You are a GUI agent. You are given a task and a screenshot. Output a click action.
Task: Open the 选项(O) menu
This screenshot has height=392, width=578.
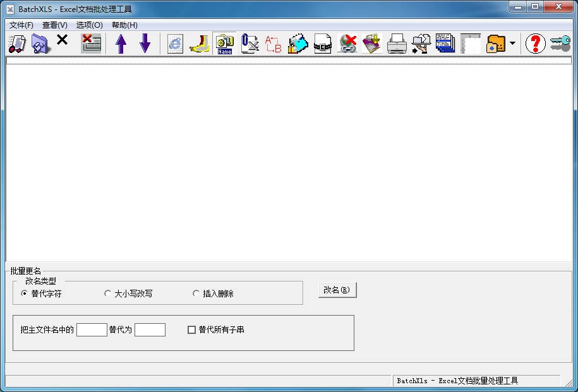pyautogui.click(x=89, y=25)
